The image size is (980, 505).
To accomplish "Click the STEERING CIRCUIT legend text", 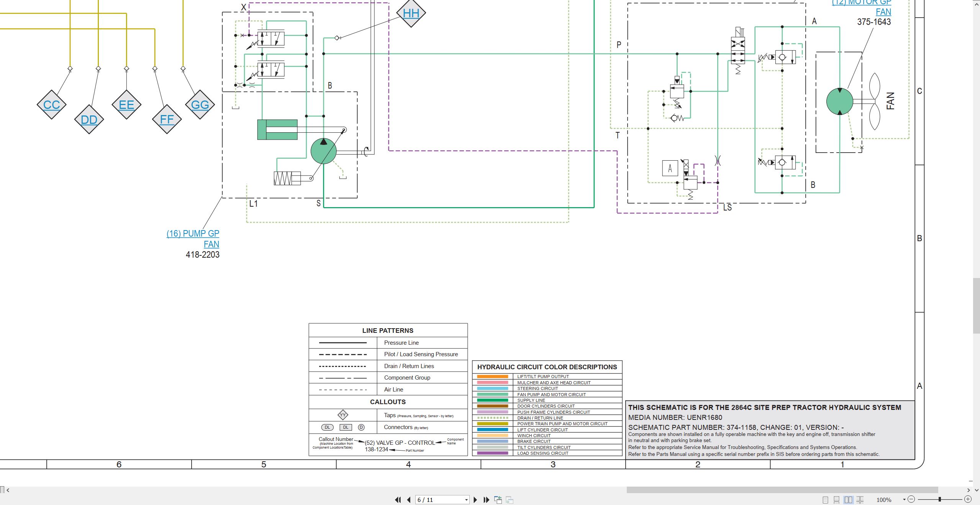I will pyautogui.click(x=538, y=388).
